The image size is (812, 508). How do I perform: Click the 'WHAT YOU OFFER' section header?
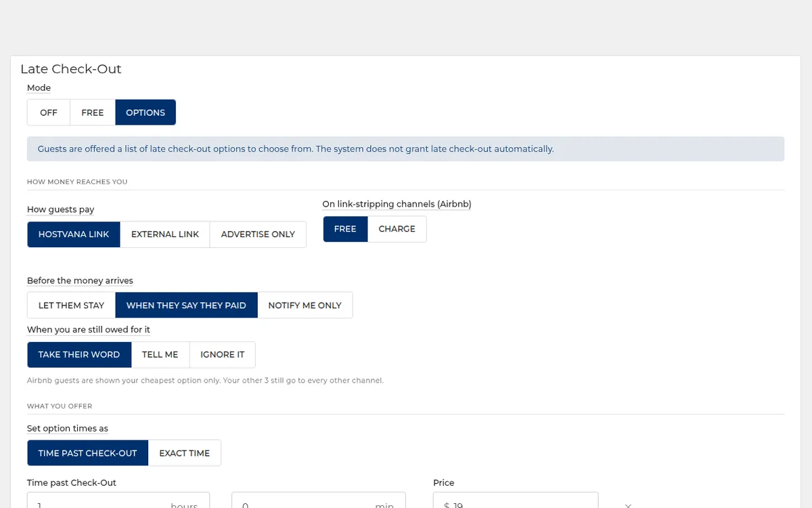point(60,406)
